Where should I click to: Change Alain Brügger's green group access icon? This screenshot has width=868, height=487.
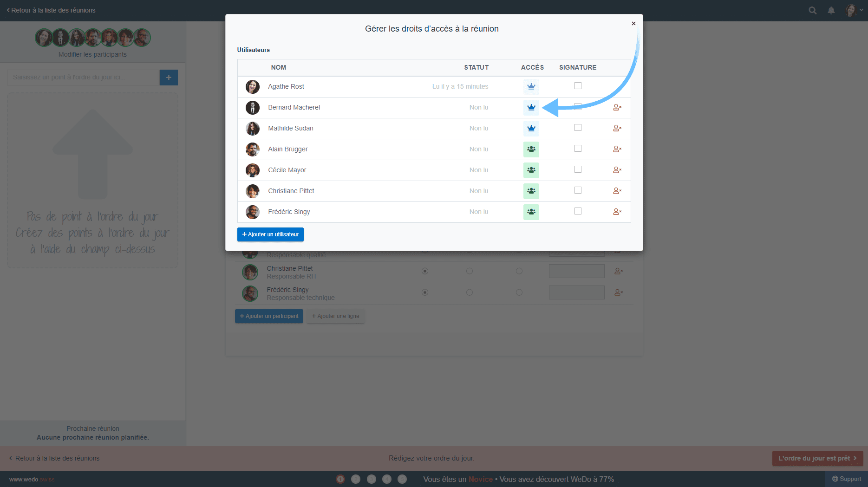coord(531,149)
